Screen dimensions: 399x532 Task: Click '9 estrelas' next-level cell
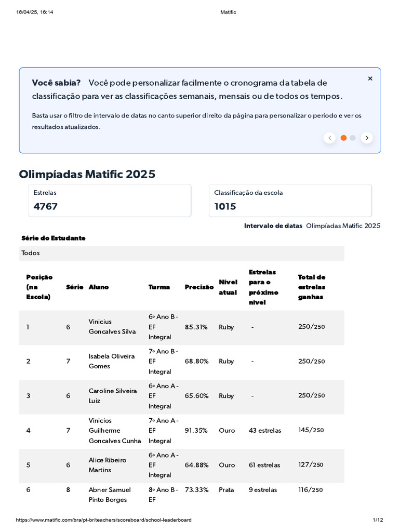(262, 490)
